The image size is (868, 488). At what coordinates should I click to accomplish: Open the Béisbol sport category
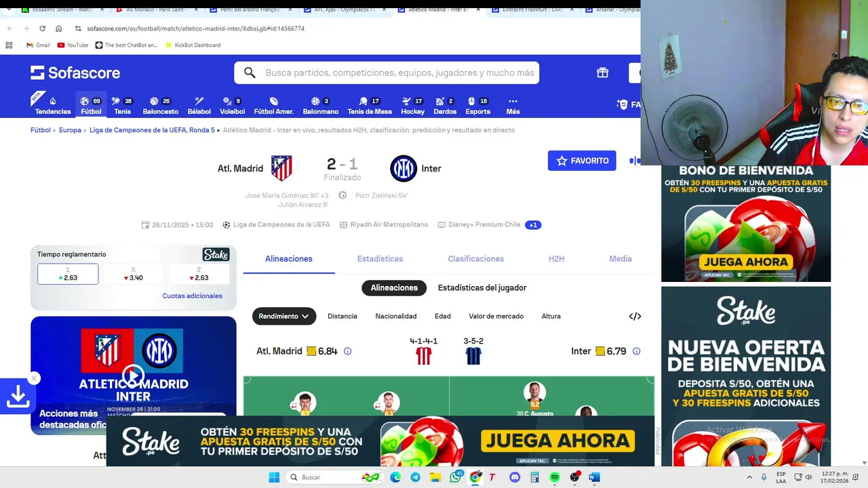[199, 106]
